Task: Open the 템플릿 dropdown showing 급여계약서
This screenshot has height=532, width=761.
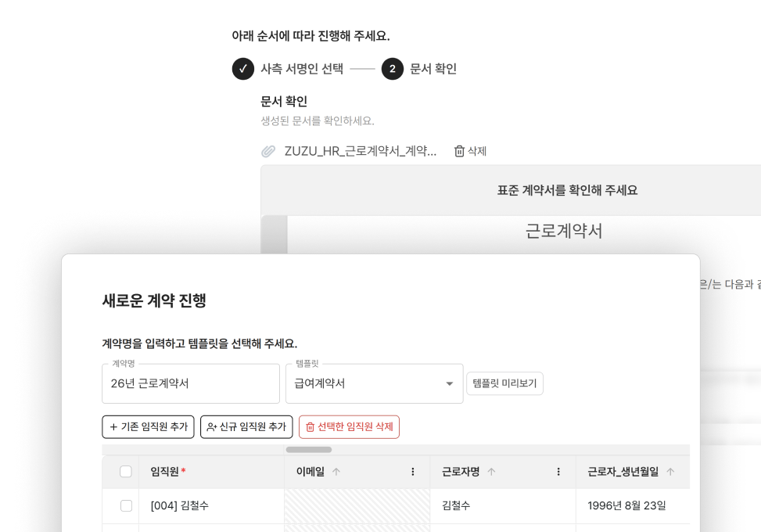Action: tap(374, 383)
